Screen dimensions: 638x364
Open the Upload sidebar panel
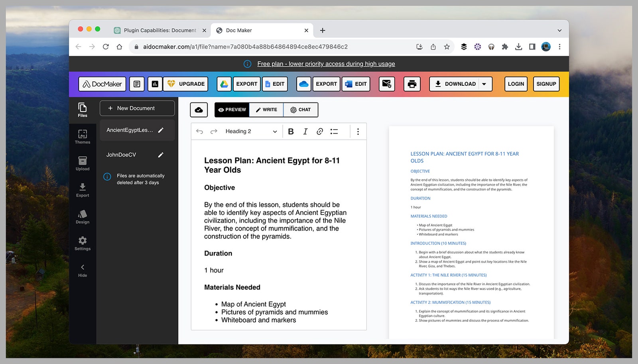pyautogui.click(x=83, y=163)
